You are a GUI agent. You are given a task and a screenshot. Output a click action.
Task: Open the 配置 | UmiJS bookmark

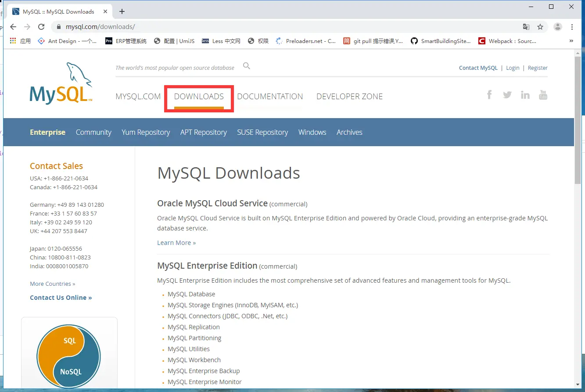click(x=174, y=41)
